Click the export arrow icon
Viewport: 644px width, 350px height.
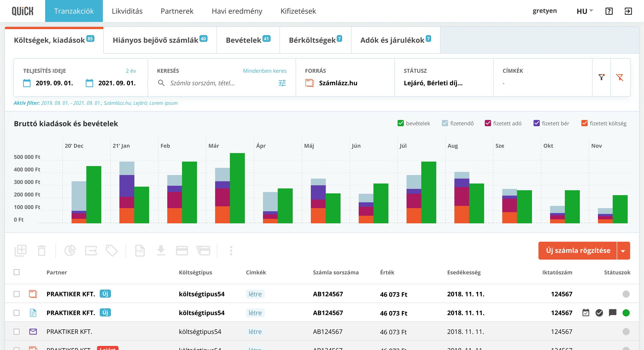pyautogui.click(x=91, y=250)
